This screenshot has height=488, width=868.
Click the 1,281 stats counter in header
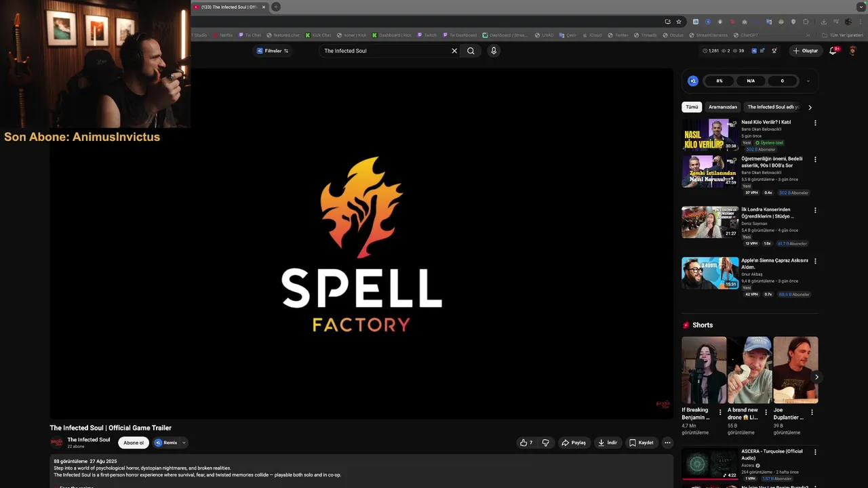pyautogui.click(x=711, y=51)
